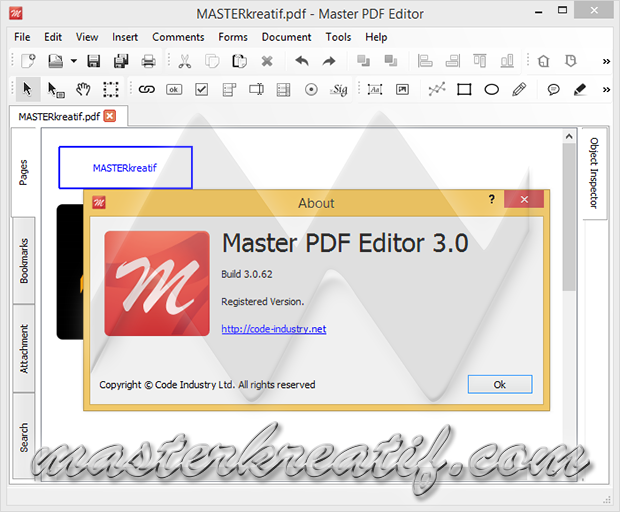Align objects top icon
620x512 pixels.
tap(480, 61)
